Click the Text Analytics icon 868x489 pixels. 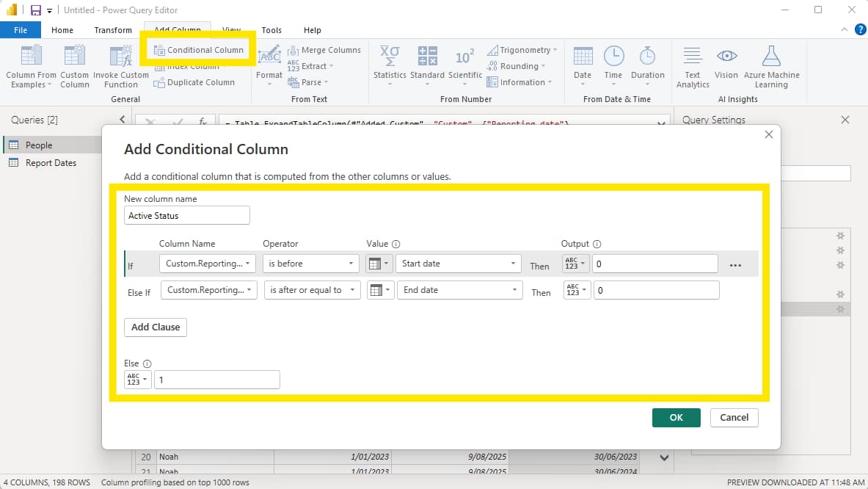pyautogui.click(x=692, y=57)
